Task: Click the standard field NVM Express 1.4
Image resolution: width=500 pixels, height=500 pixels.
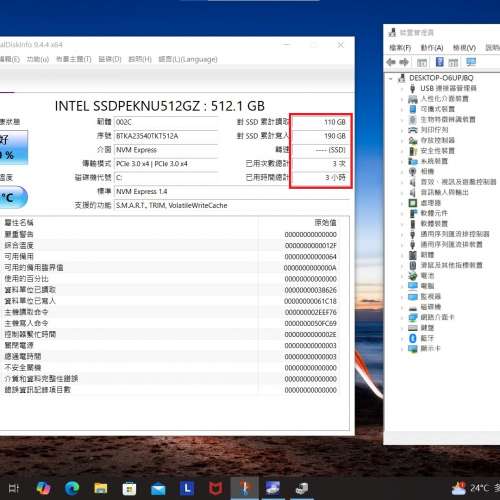Action: point(232,192)
